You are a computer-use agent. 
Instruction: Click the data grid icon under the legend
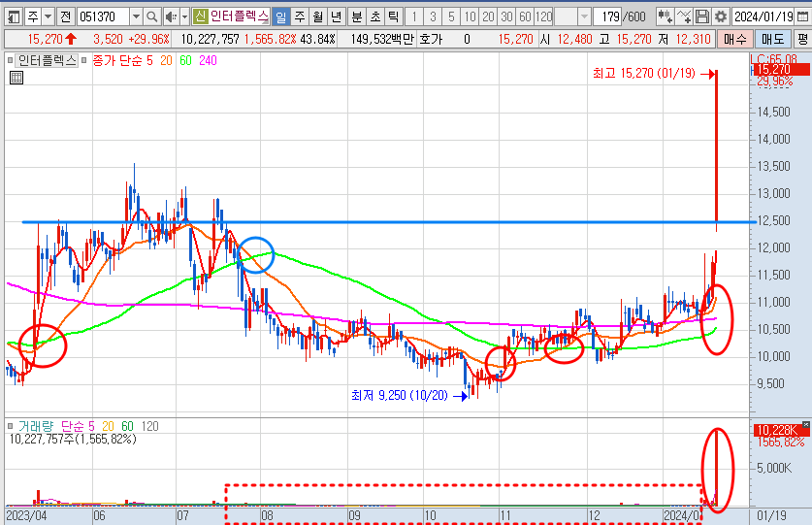point(16,78)
